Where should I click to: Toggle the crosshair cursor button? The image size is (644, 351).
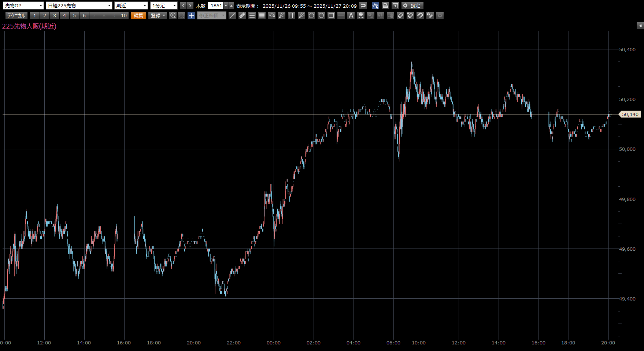(191, 15)
